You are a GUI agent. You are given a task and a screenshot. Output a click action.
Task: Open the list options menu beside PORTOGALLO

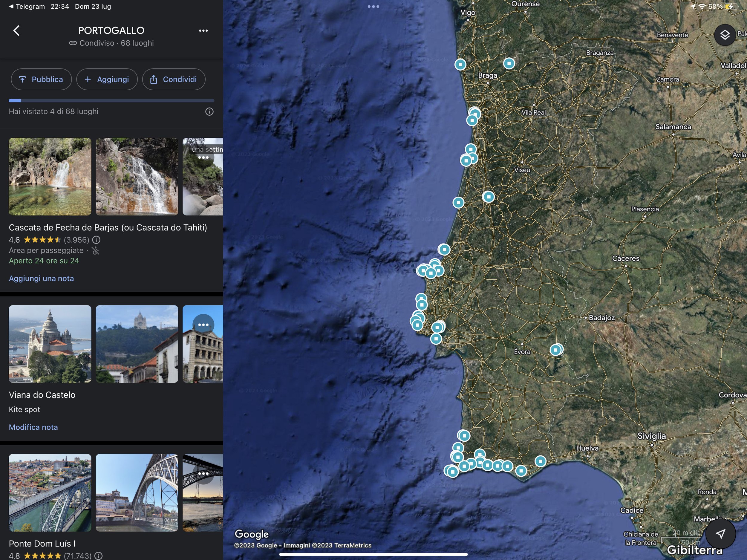(x=203, y=30)
